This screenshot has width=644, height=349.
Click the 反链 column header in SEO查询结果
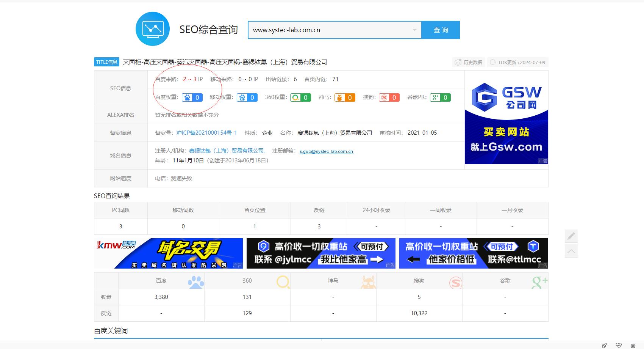319,210
